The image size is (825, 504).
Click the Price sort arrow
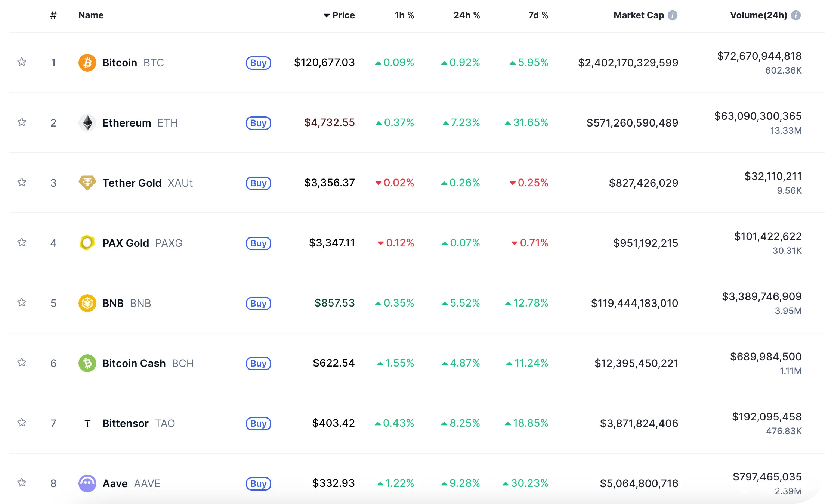(x=327, y=15)
